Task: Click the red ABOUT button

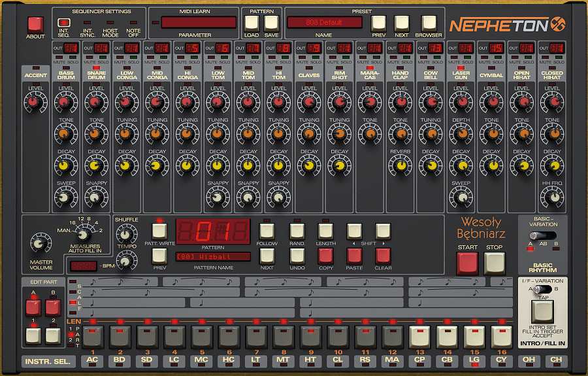Action: (35, 25)
